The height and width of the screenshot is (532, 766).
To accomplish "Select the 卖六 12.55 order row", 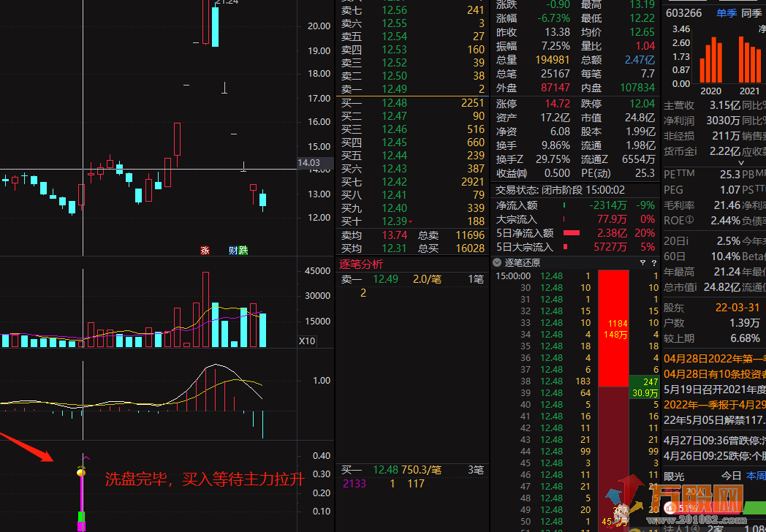I will click(x=413, y=23).
